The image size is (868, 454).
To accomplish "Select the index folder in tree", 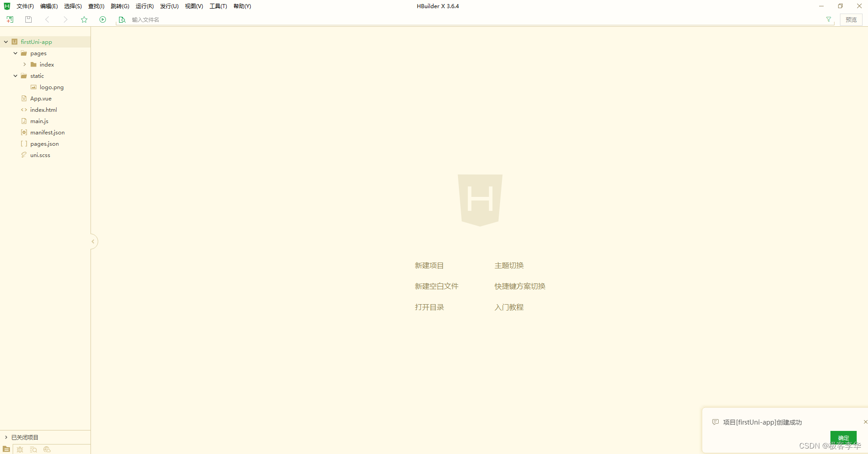I will coord(47,64).
